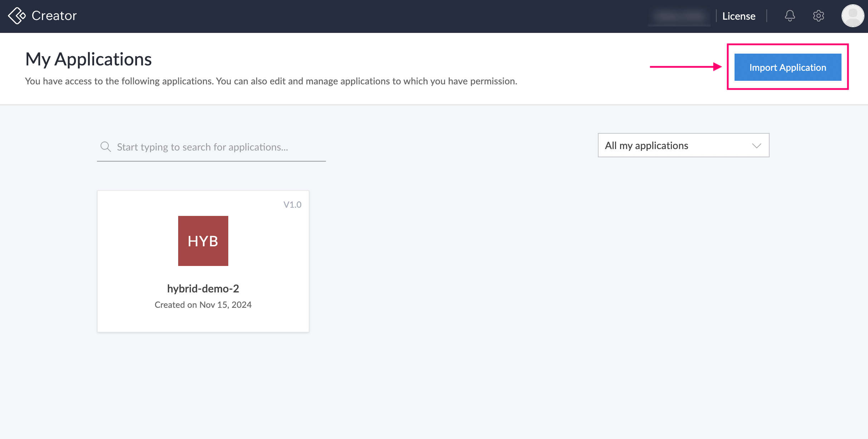The width and height of the screenshot is (868, 439).
Task: Click the Created on Nov 15, 2024 text
Action: [x=203, y=305]
